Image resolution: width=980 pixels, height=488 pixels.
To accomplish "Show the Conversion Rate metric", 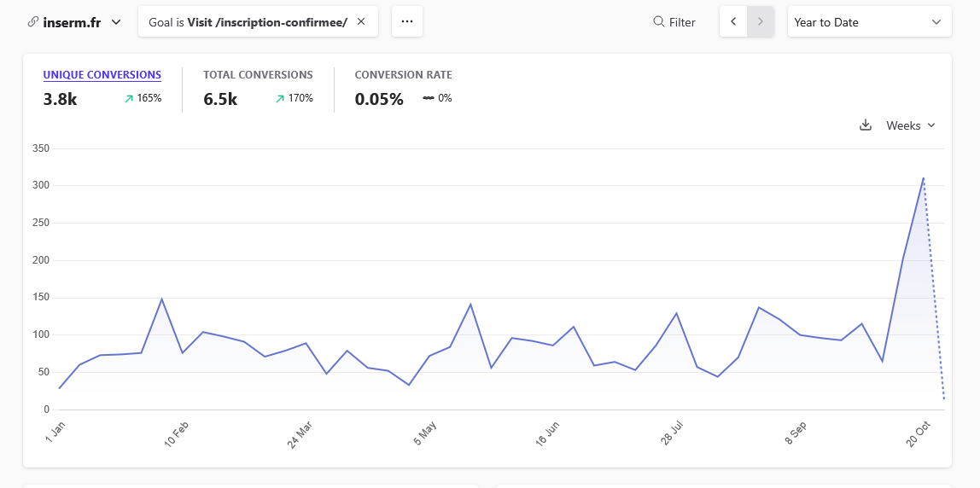I will click(x=403, y=75).
